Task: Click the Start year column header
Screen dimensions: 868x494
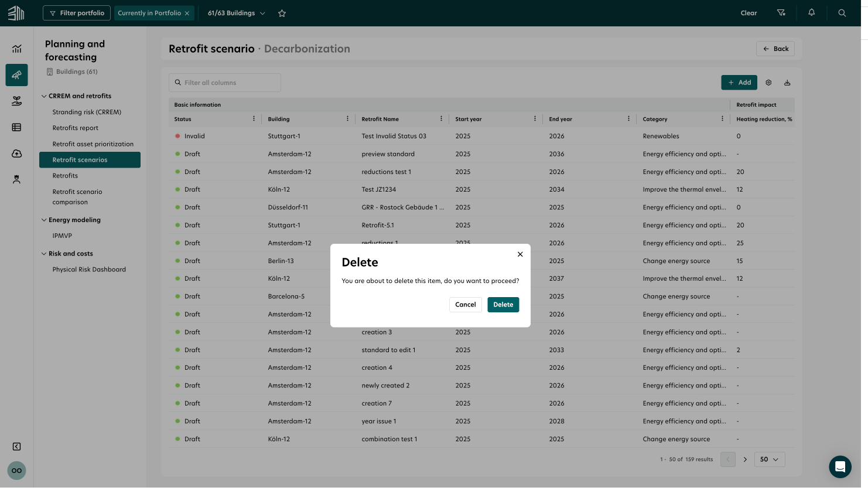Action: (469, 119)
